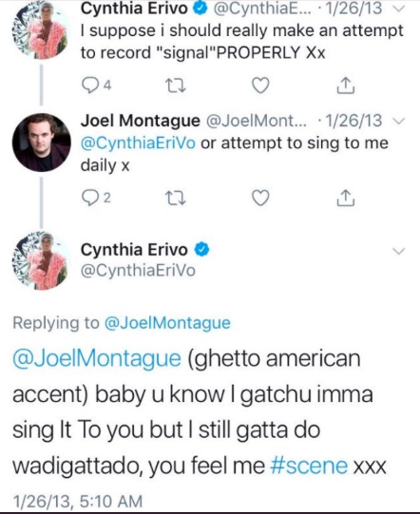Open the #scene hashtag
The height and width of the screenshot is (514, 420).
click(x=309, y=466)
